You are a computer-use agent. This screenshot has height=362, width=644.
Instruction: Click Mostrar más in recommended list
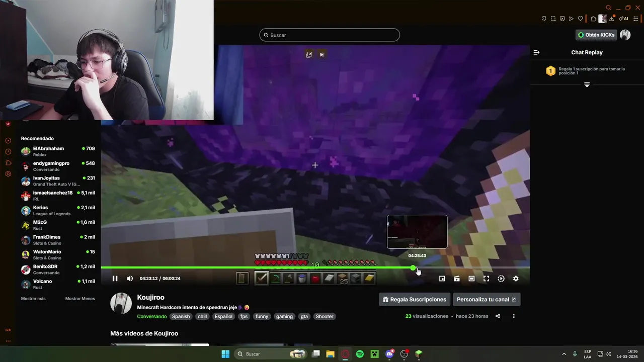pos(33,299)
